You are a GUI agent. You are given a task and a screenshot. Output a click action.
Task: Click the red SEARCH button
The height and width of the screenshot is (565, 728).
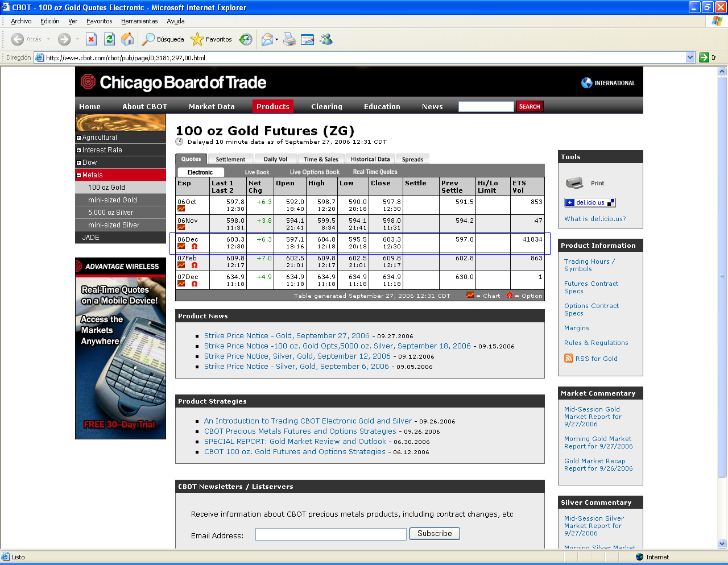tap(530, 106)
